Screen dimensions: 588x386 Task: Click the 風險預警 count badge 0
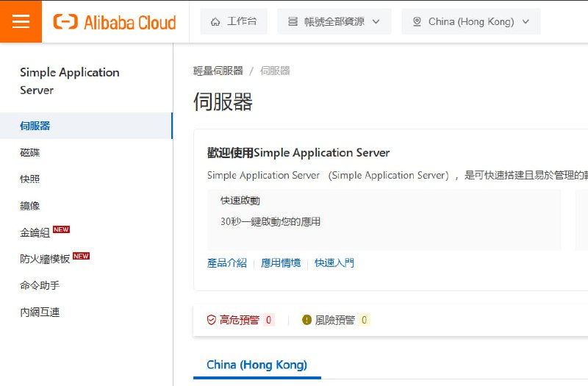[364, 320]
